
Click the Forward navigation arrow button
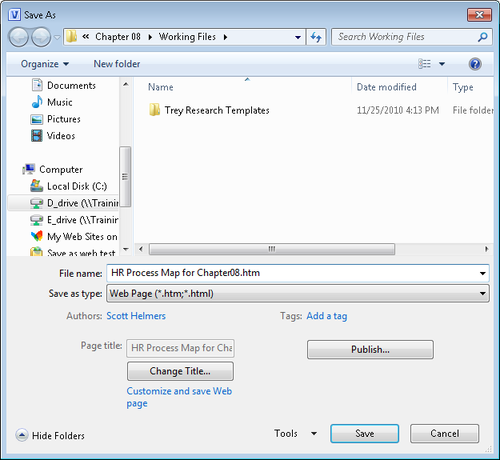point(41,37)
